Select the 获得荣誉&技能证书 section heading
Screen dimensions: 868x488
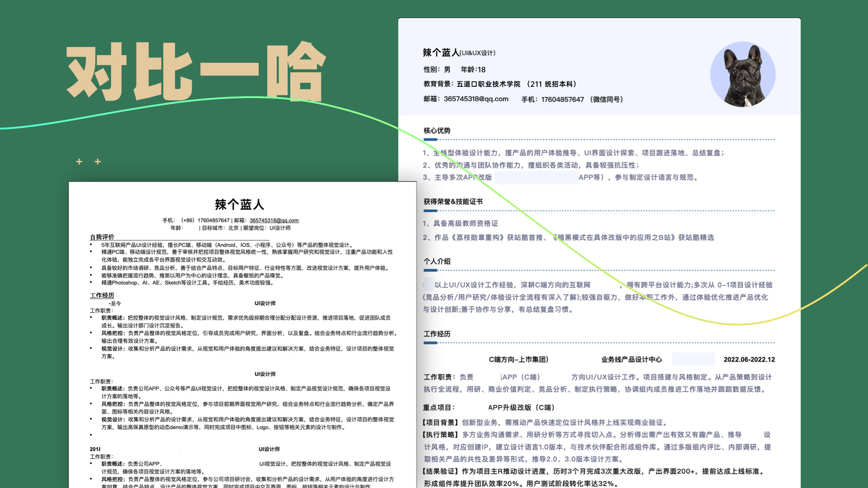coord(453,202)
